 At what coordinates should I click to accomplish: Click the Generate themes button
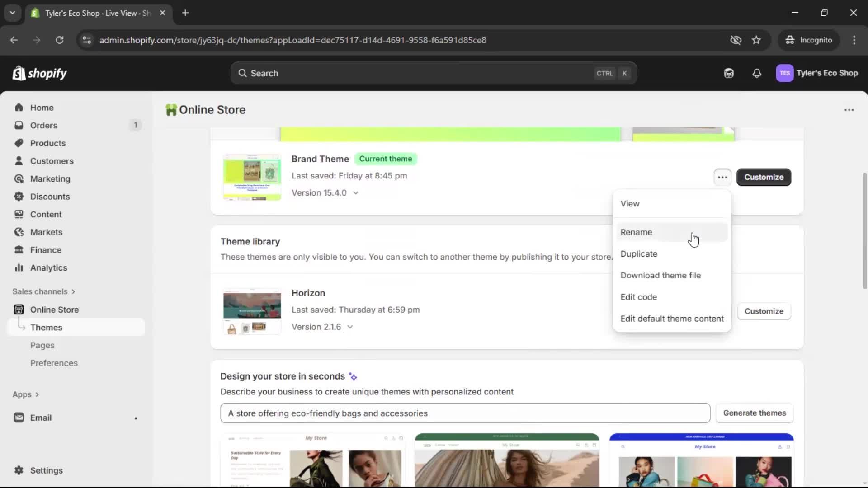pos(754,413)
